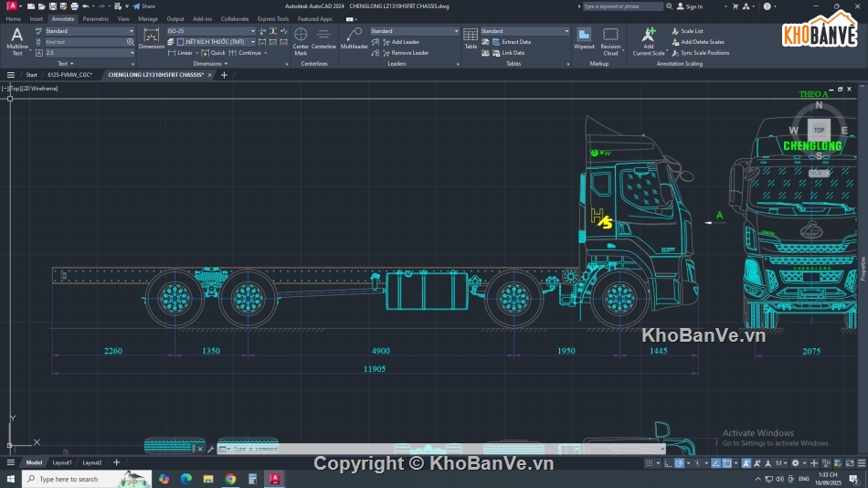Image resolution: width=868 pixels, height=488 pixels.
Task: Click the Remove Leader button
Action: (x=405, y=53)
